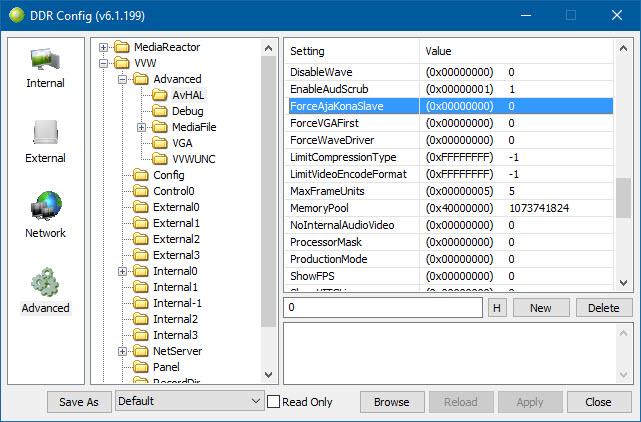Open the Default profile dropdown
The height and width of the screenshot is (422, 641).
pos(190,401)
